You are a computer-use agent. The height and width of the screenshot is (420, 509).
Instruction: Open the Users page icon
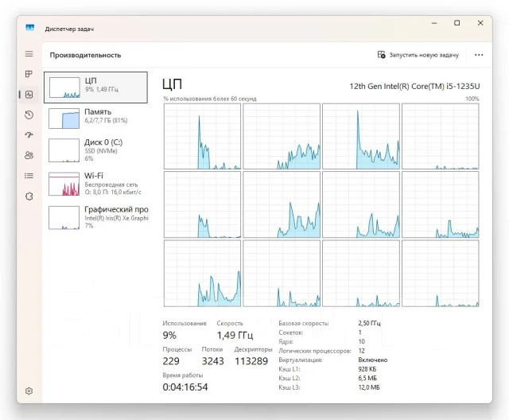coord(29,155)
